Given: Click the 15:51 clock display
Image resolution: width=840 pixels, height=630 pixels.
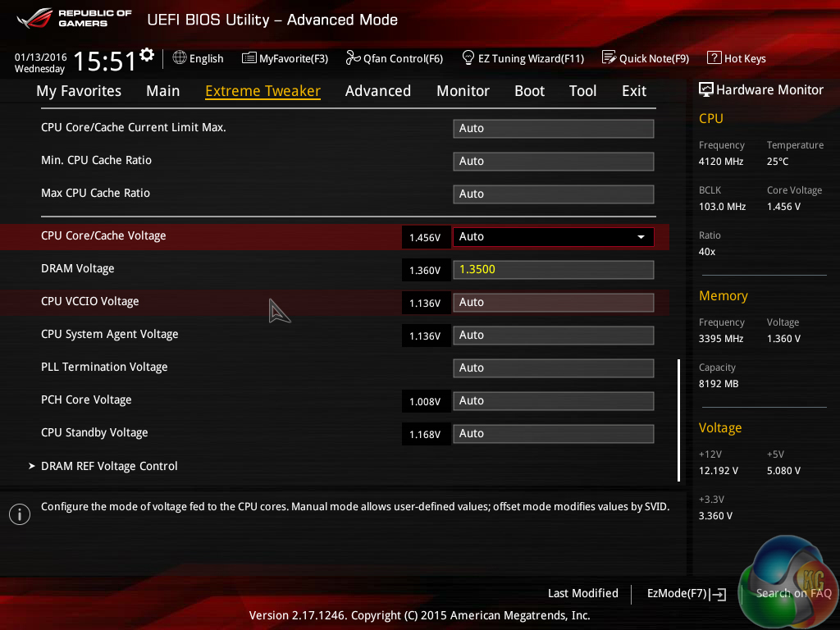Looking at the screenshot, I should (105, 61).
